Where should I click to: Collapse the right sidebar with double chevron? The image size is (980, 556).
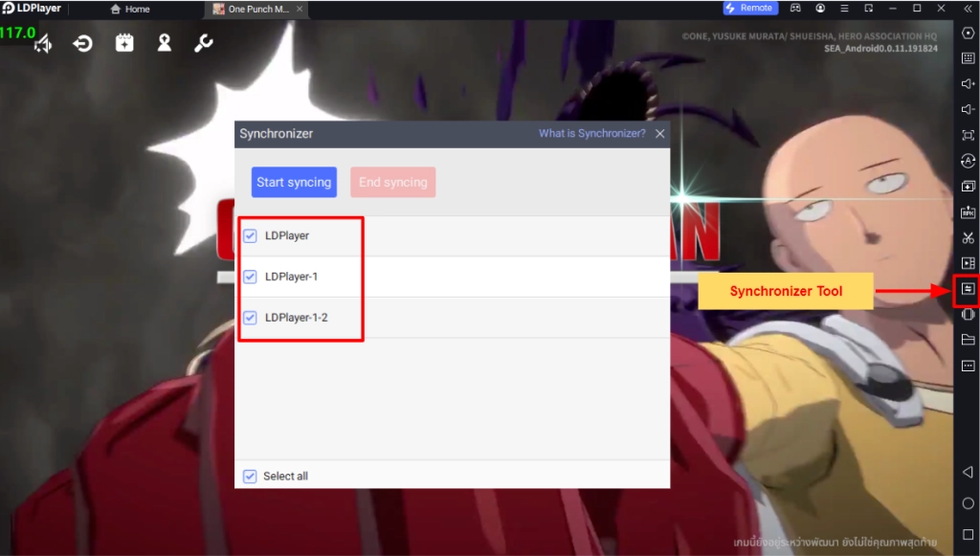pos(968,8)
